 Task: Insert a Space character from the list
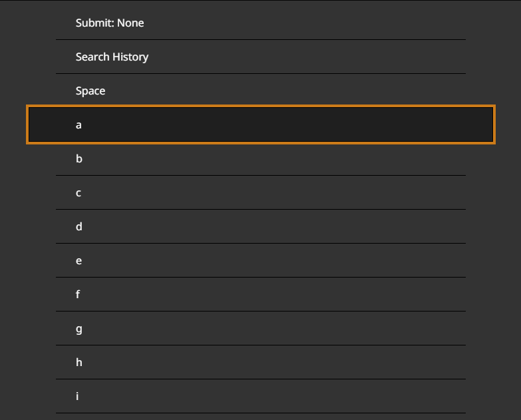click(x=260, y=91)
